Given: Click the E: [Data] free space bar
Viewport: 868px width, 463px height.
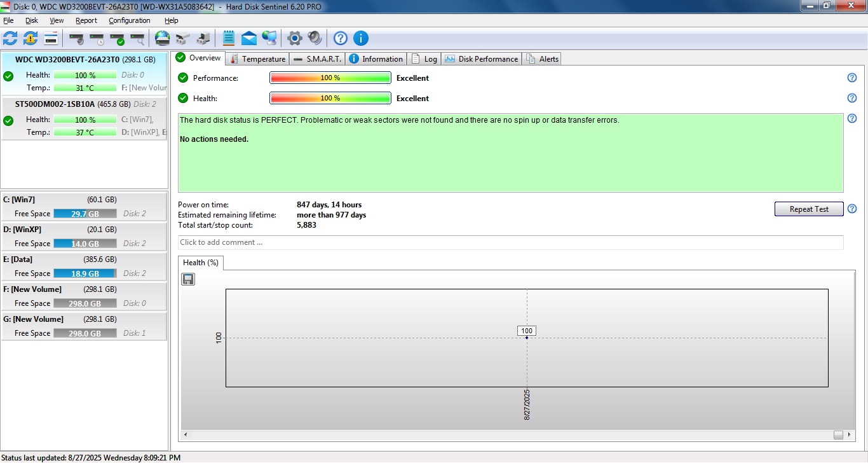Looking at the screenshot, I should tap(85, 273).
